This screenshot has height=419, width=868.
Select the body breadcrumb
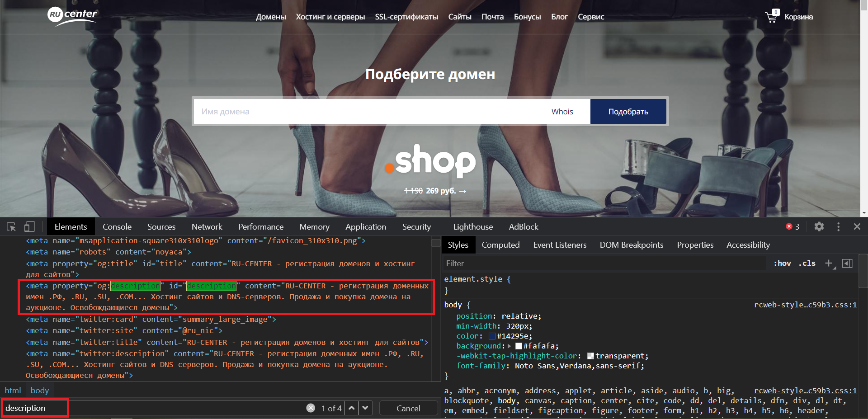[40, 390]
